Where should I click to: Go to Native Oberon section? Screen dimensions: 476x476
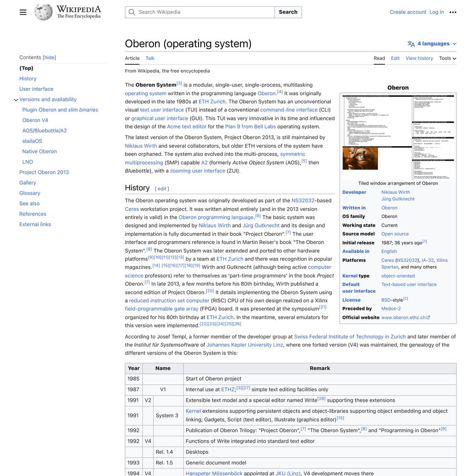point(40,151)
